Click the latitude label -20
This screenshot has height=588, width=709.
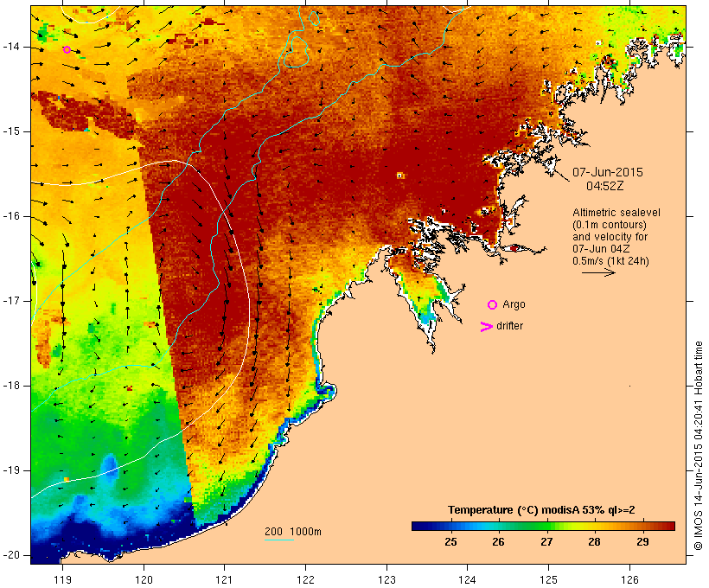(x=10, y=555)
